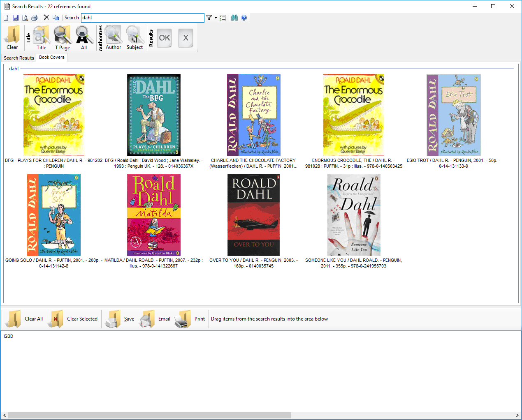Click 'ESIO TROT / DAHL R. - PENGUIN, 2001' caption
The height and width of the screenshot is (420, 522).
[454, 163]
